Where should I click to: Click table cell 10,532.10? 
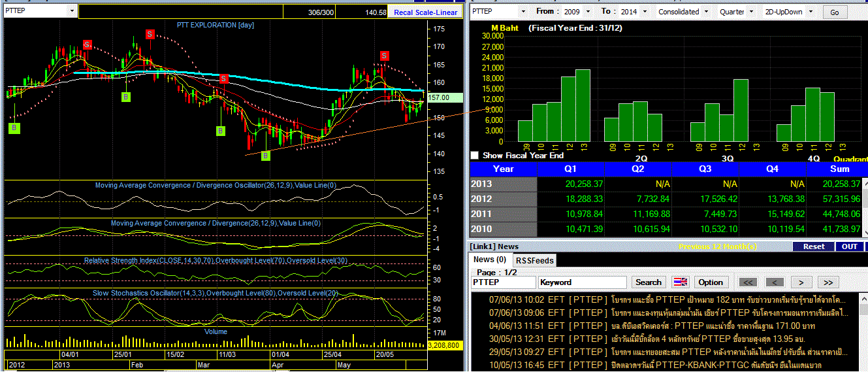[x=705, y=229]
